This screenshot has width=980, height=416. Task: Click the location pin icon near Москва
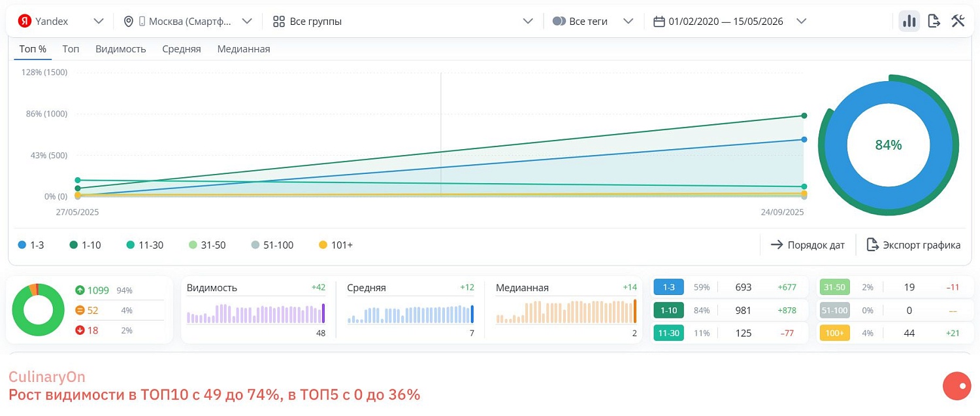coord(128,20)
